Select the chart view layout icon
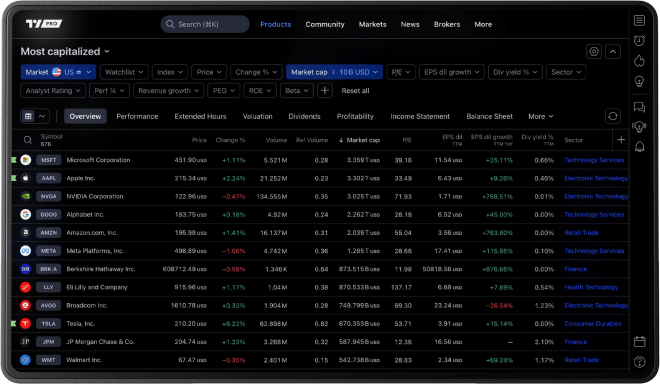The image size is (660, 385). [42, 116]
